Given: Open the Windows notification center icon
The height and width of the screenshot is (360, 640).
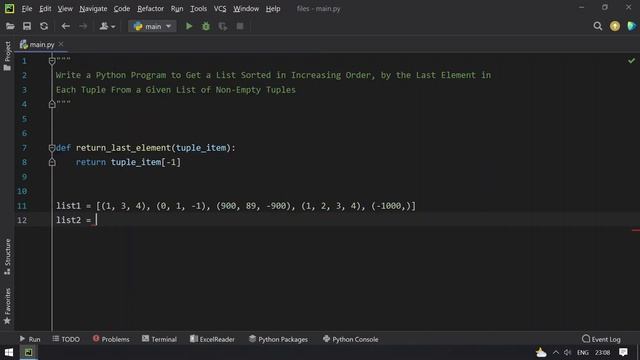Looking at the screenshot, I should [x=623, y=352].
